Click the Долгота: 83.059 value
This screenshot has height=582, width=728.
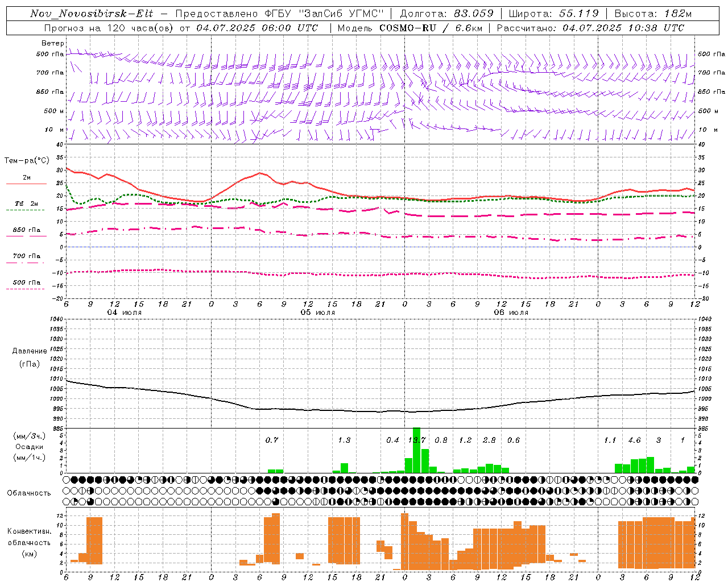pos(446,14)
